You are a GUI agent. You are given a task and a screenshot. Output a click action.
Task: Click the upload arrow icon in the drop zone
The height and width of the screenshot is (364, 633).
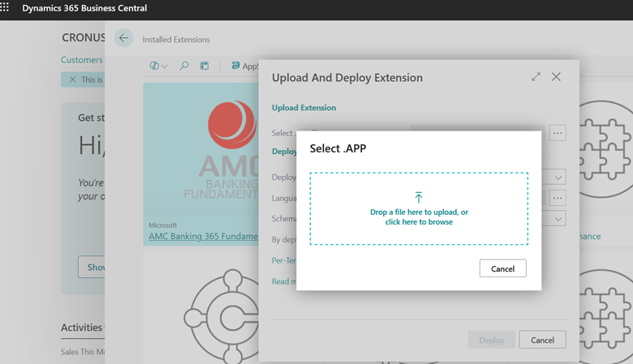click(419, 198)
